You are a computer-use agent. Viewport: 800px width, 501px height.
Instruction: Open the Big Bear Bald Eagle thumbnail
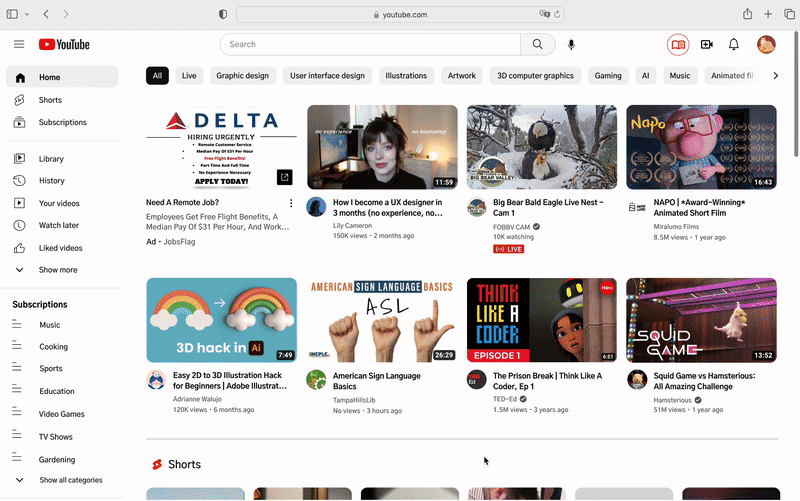[542, 147]
